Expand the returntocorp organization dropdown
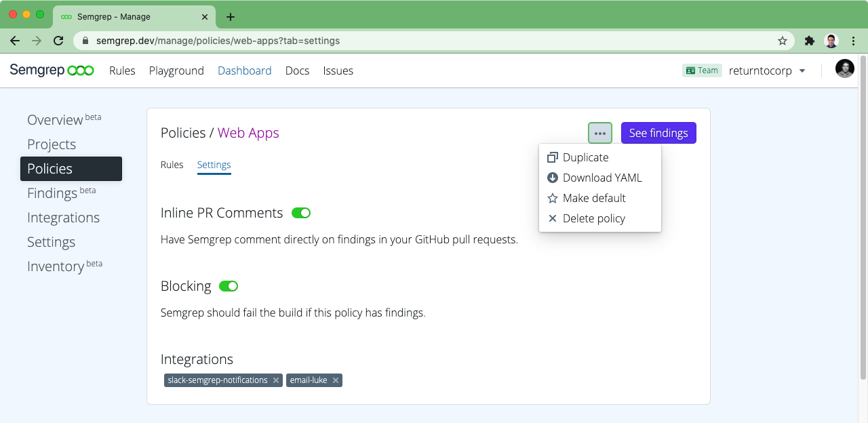This screenshot has width=868, height=423. click(767, 70)
